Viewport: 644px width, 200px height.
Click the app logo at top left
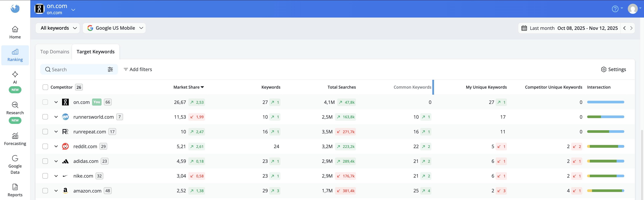click(x=15, y=9)
